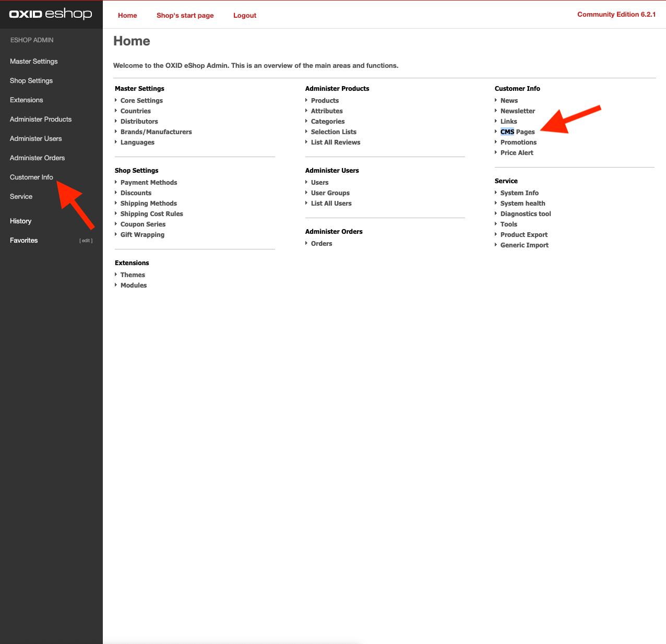666x644 pixels.
Task: Click the OXID eShop logo
Action: coord(51,14)
